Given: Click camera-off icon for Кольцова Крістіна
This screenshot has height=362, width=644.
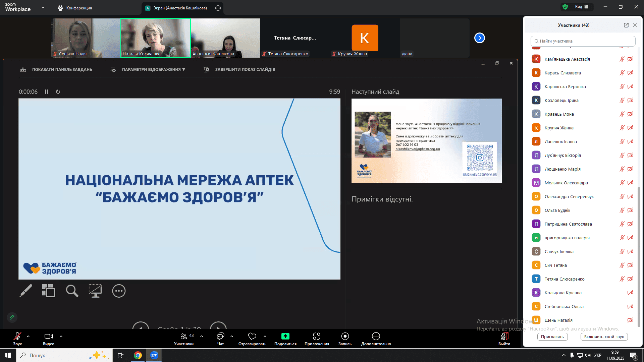Looking at the screenshot, I should point(630,293).
